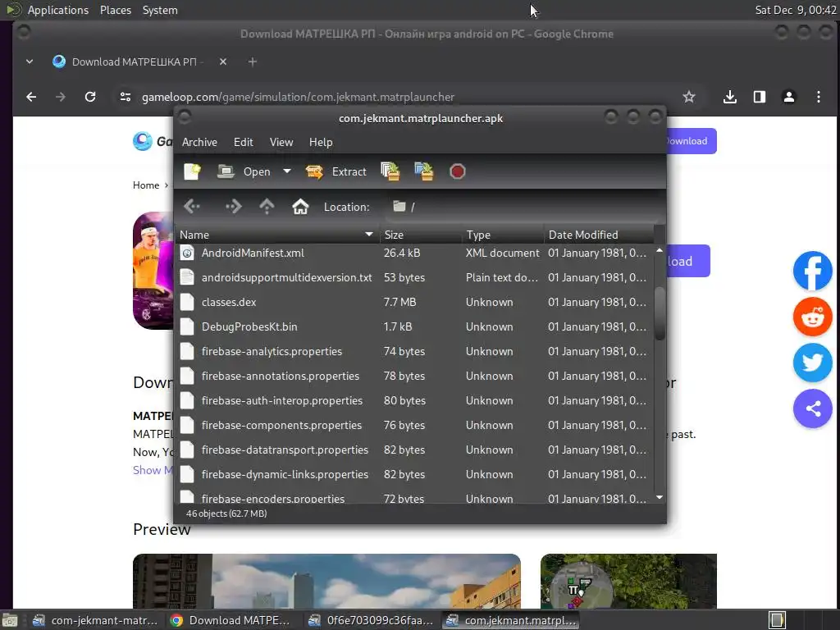This screenshot has height=630, width=840.
Task: Select firebase-analytics.properties file
Action: tap(413, 351)
